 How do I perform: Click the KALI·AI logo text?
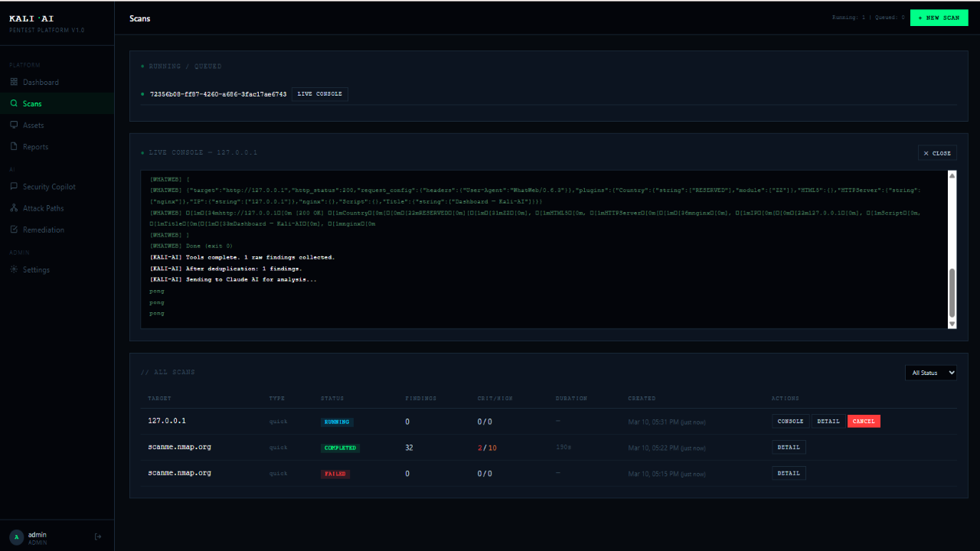click(31, 18)
